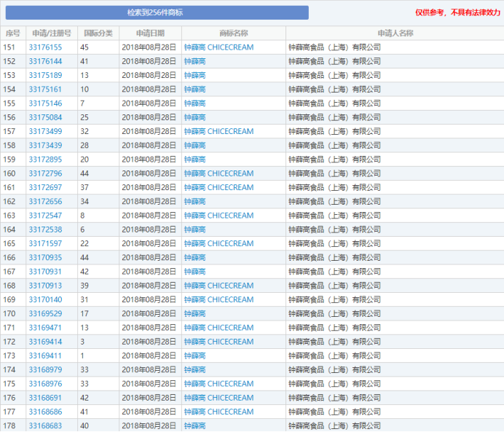Open 钟薛高 CHICECREAM trademark in row 172
The image size is (504, 432).
pos(219,342)
